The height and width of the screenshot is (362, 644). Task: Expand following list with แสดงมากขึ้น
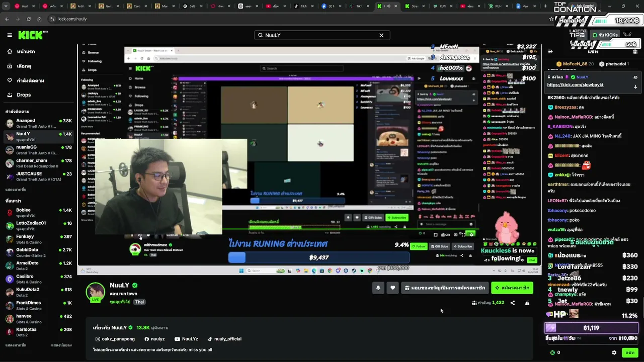tap(16, 190)
